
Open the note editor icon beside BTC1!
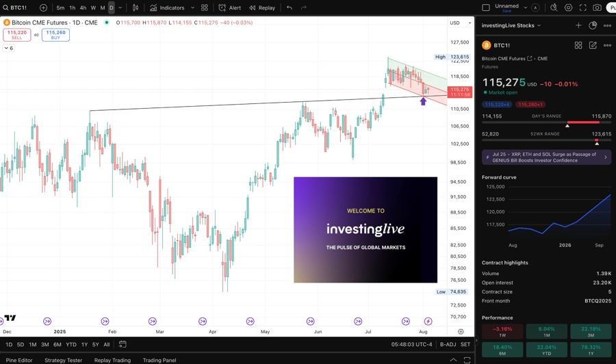(593, 45)
